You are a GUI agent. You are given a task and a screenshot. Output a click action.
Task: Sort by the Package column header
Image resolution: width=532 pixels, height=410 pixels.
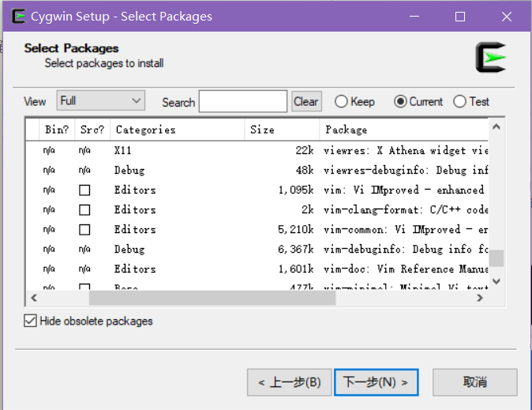(404, 130)
